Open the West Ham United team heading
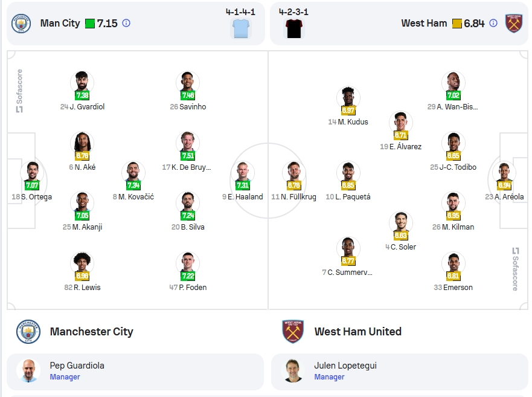 click(x=358, y=332)
